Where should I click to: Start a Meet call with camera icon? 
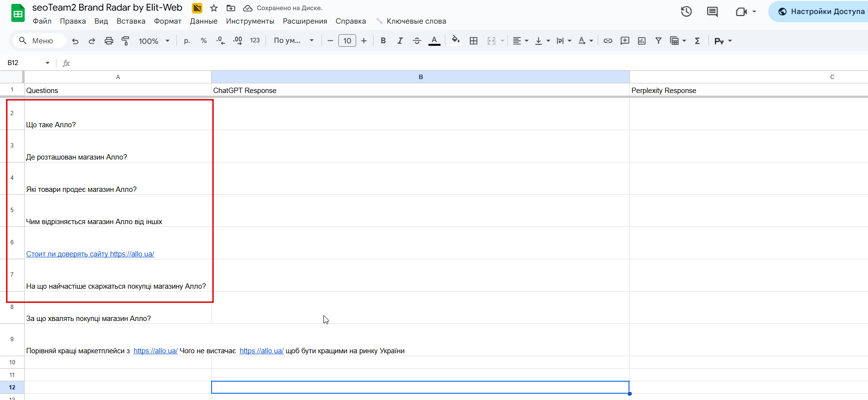741,12
